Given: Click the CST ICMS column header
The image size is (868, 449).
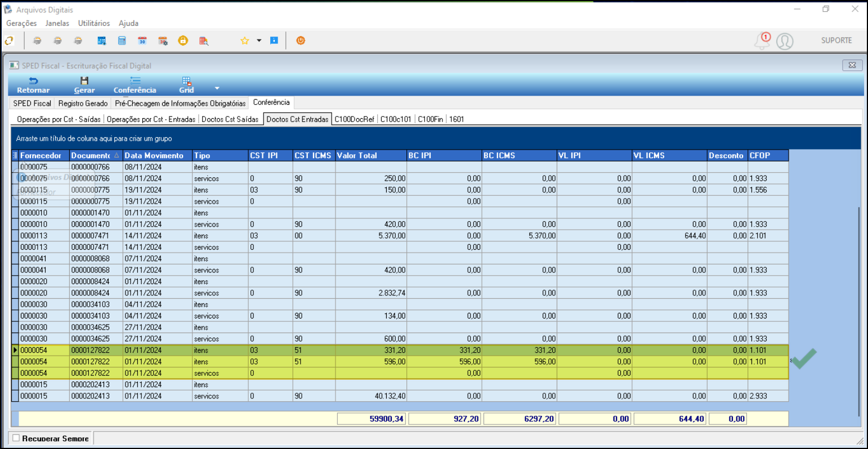Looking at the screenshot, I should click(314, 155).
